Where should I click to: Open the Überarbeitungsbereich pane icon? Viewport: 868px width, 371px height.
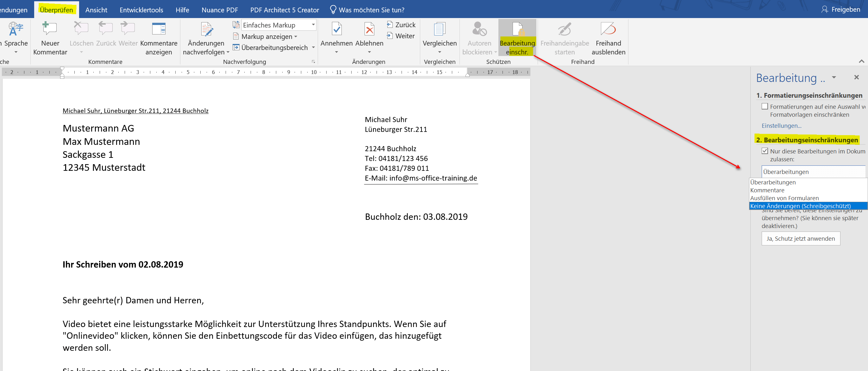236,47
